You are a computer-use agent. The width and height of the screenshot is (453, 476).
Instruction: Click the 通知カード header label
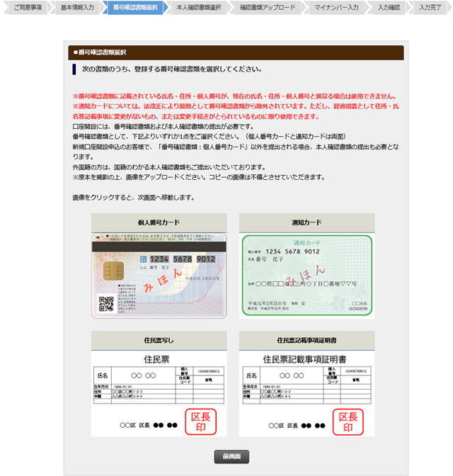[x=306, y=222]
